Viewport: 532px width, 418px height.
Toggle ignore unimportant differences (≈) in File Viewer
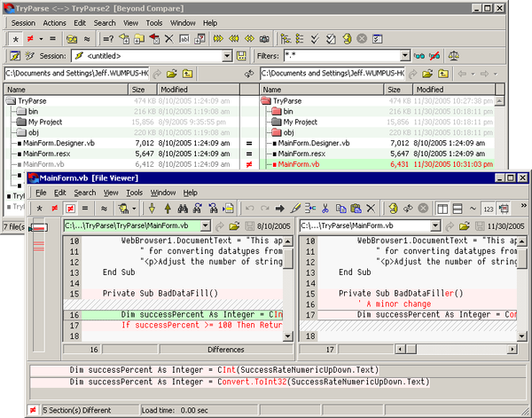pos(104,209)
